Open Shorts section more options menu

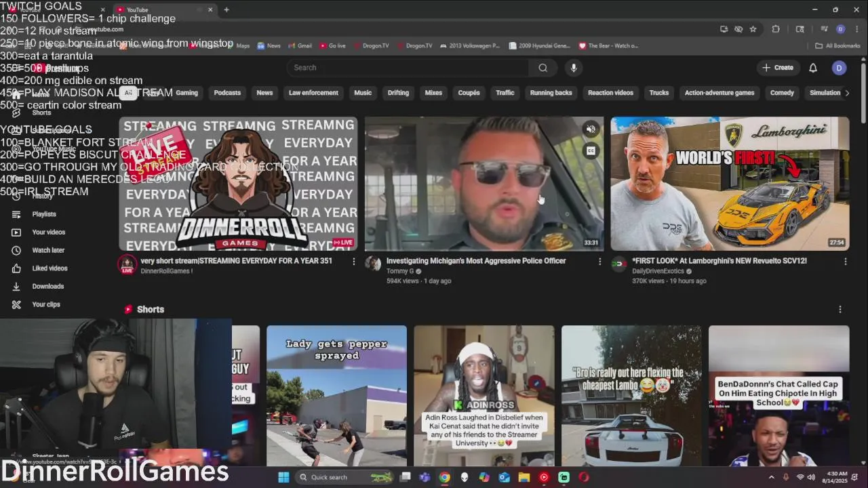pos(840,309)
